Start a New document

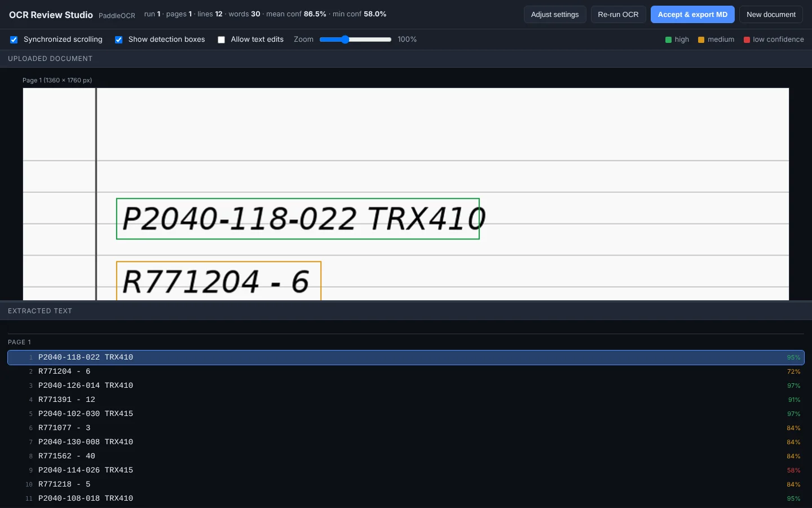click(771, 15)
